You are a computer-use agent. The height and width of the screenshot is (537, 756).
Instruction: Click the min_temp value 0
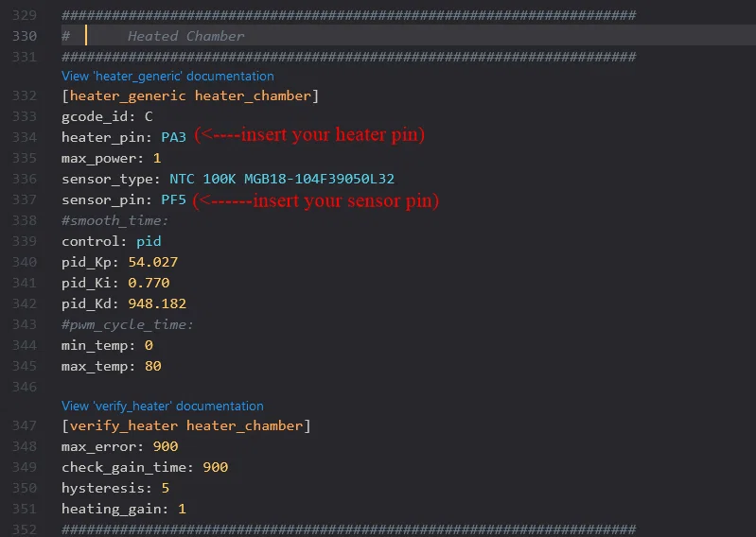click(x=149, y=345)
